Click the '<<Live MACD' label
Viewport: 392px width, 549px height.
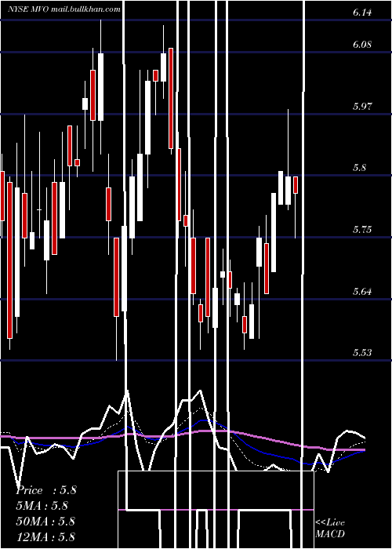[330, 528]
